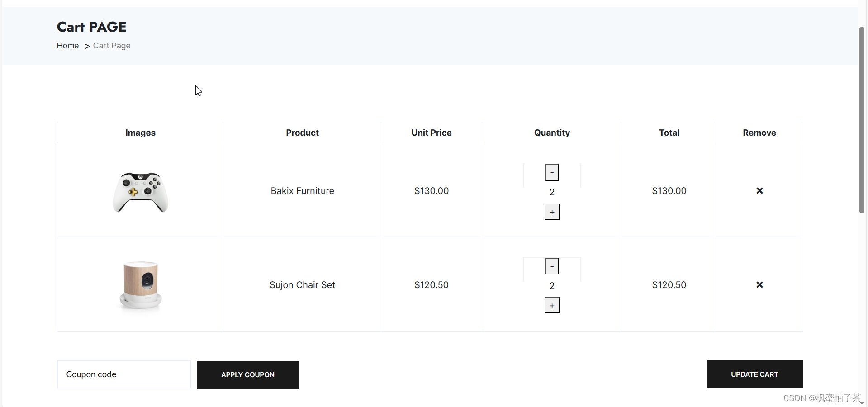Remove Sujon Chair Set from cart
This screenshot has height=407, width=868.
click(x=759, y=285)
